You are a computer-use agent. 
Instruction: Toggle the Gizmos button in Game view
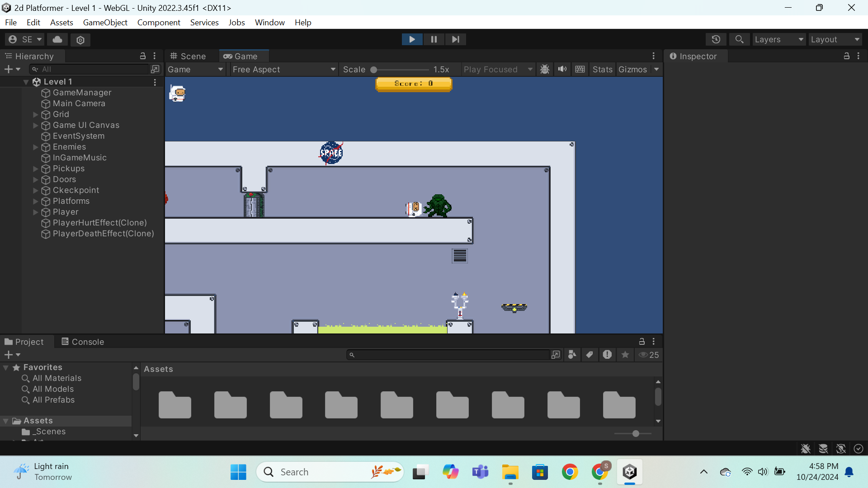click(632, 69)
